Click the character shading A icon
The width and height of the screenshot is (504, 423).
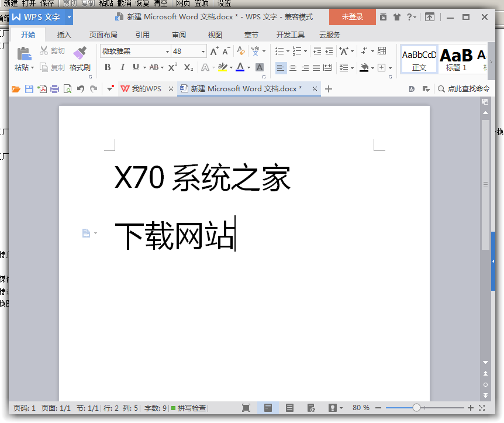[x=260, y=67]
